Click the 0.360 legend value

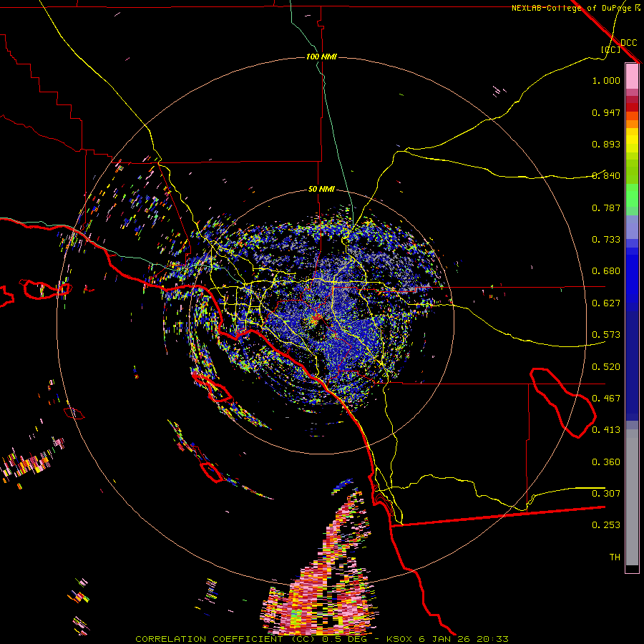coord(606,462)
